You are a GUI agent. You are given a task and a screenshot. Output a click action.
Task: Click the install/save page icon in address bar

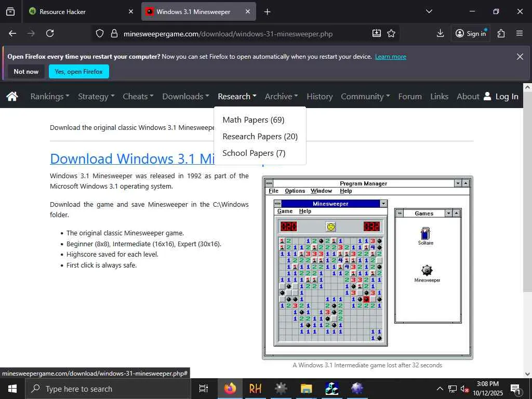coord(377,33)
